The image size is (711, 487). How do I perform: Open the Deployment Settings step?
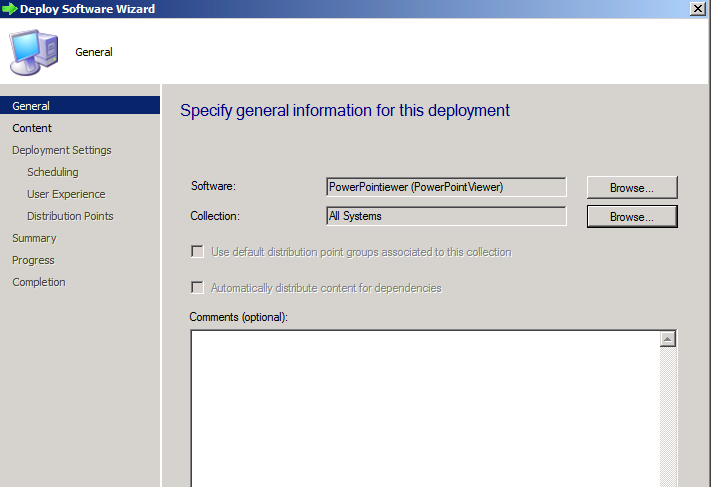[62, 150]
